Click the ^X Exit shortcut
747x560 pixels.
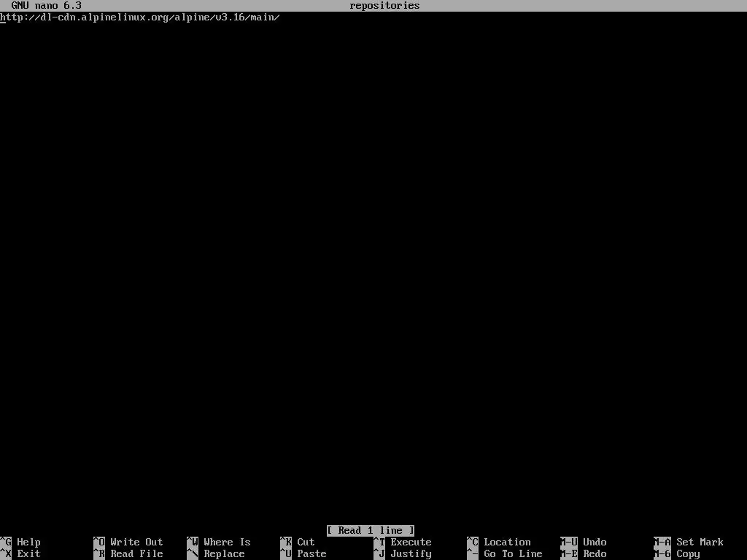pos(20,554)
